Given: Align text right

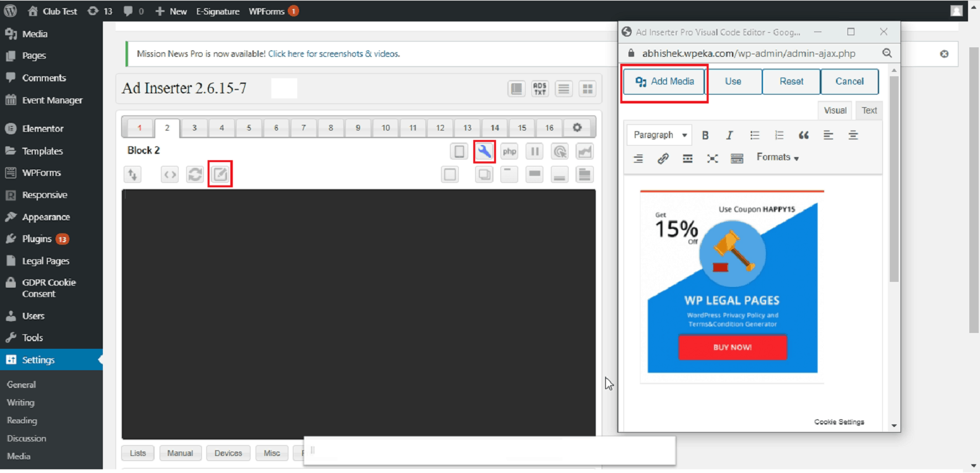Looking at the screenshot, I should 638,158.
